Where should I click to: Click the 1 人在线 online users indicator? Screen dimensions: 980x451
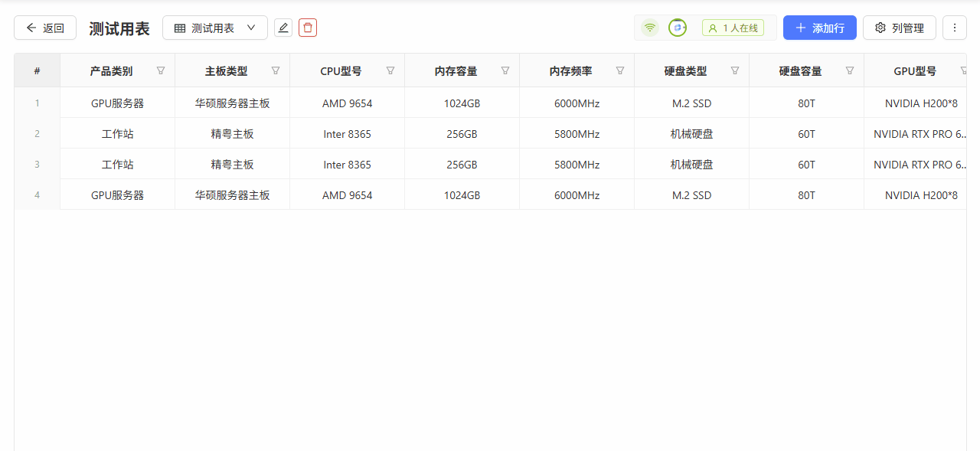click(733, 27)
